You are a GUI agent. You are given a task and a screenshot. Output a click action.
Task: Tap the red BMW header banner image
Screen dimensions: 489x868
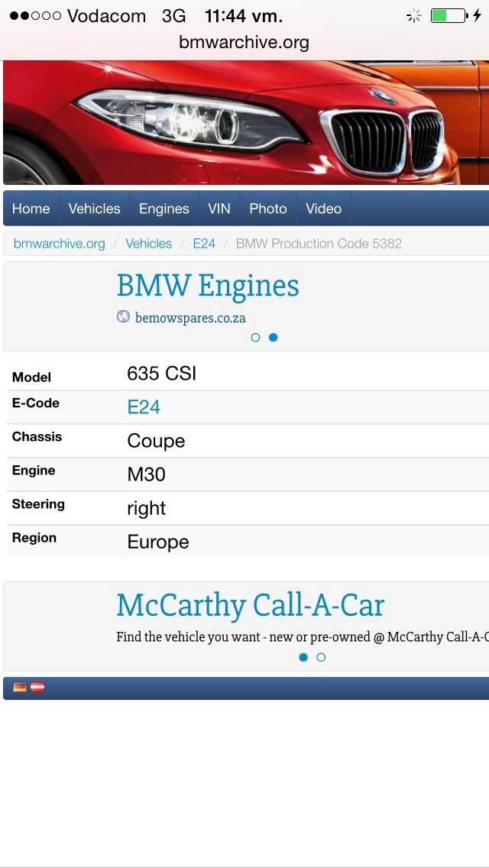click(x=246, y=122)
